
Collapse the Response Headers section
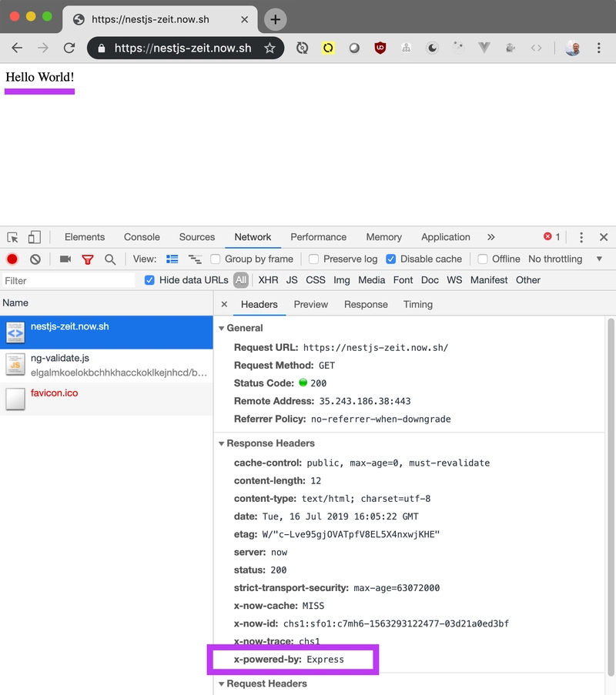pyautogui.click(x=222, y=443)
